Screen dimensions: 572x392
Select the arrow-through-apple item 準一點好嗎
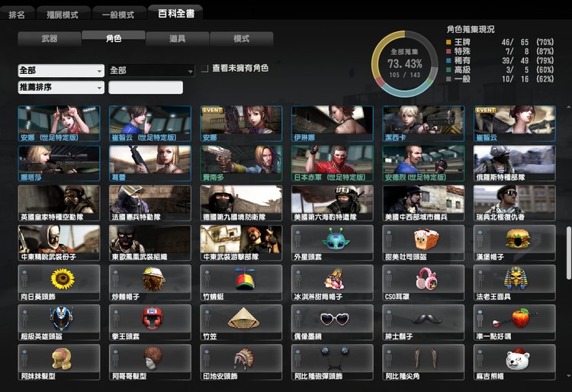pos(514,323)
